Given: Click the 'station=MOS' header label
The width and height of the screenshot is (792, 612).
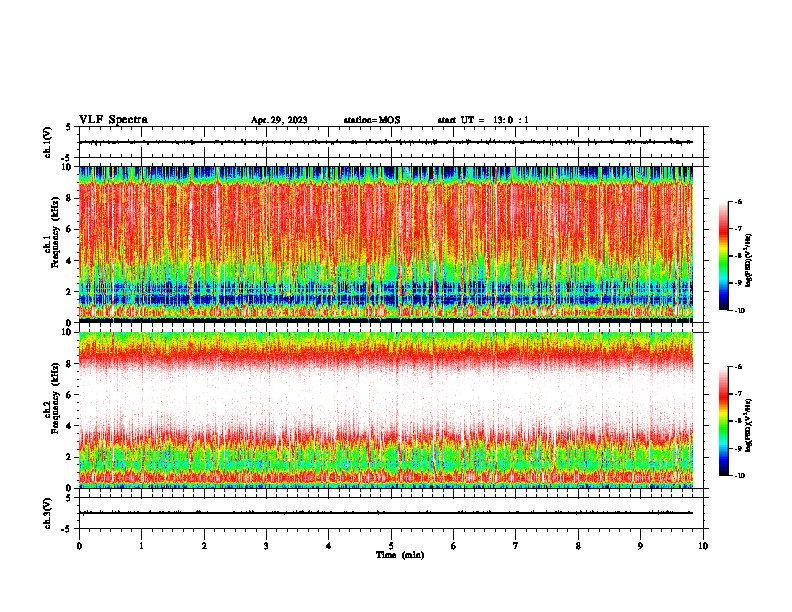Looking at the screenshot, I should (372, 120).
